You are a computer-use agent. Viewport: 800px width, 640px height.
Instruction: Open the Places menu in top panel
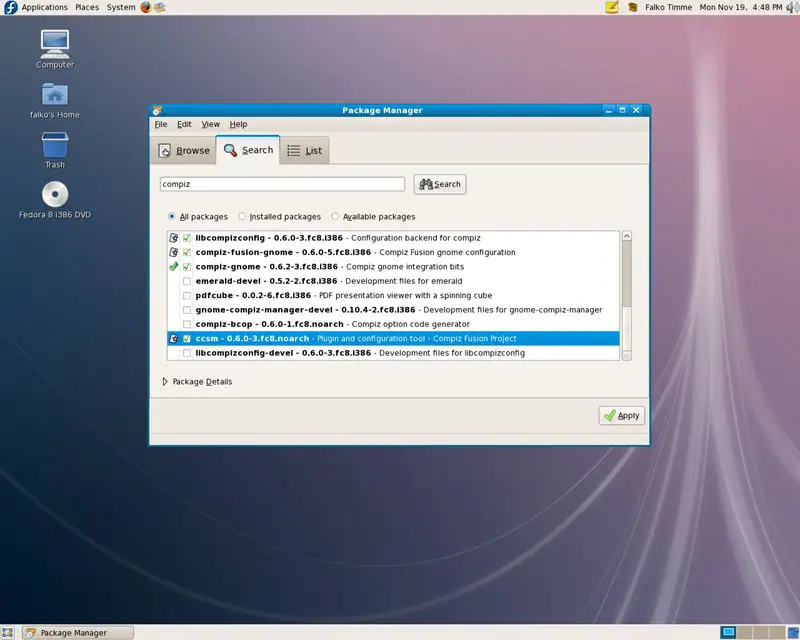click(x=87, y=7)
